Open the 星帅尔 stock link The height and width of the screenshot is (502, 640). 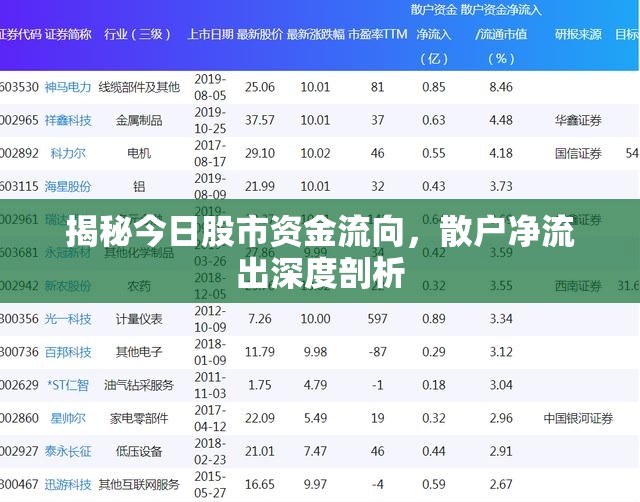coord(68,418)
